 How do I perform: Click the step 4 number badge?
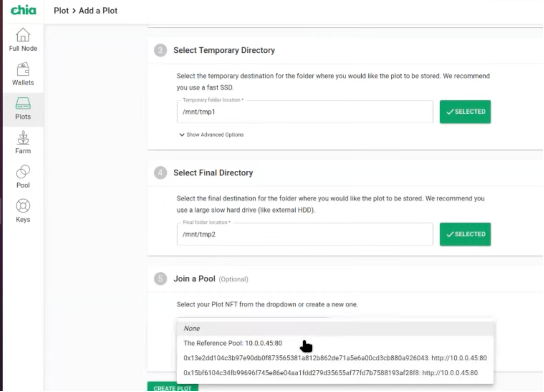[x=160, y=173]
